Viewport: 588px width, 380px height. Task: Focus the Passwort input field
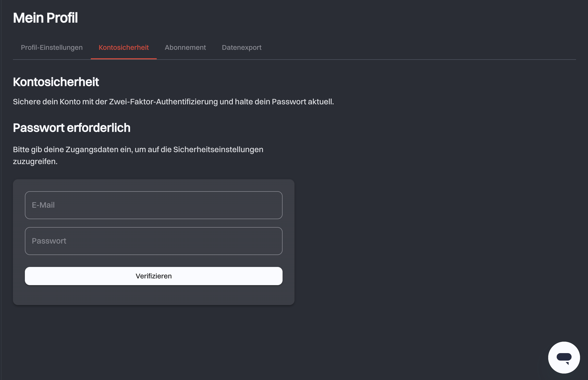[x=154, y=241]
